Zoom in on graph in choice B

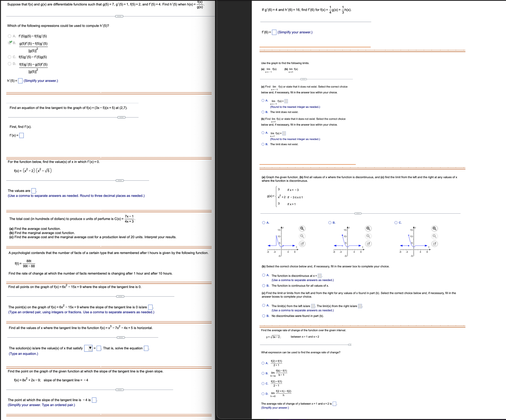[368, 229]
